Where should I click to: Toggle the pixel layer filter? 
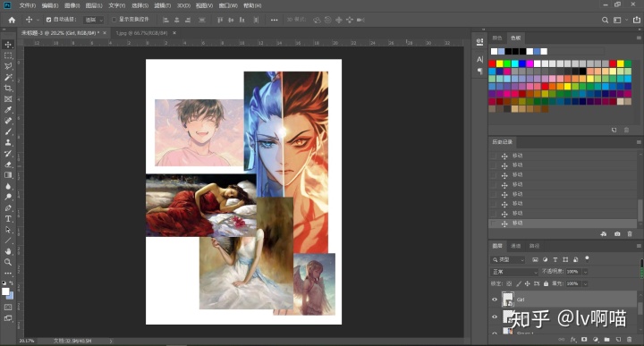coord(535,260)
